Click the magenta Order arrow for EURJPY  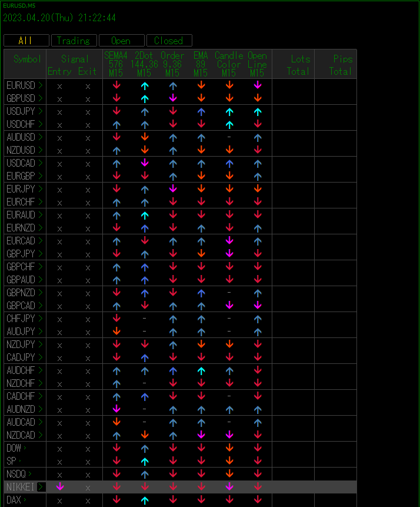click(x=173, y=189)
